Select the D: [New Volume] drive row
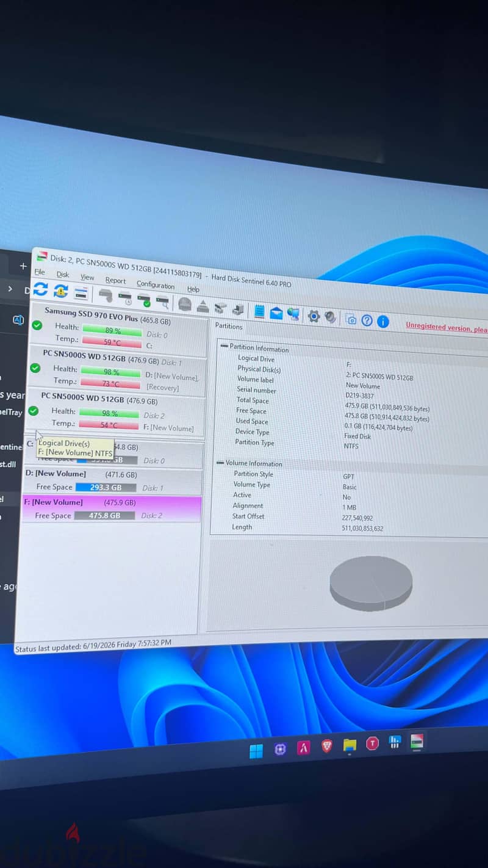 click(113, 481)
